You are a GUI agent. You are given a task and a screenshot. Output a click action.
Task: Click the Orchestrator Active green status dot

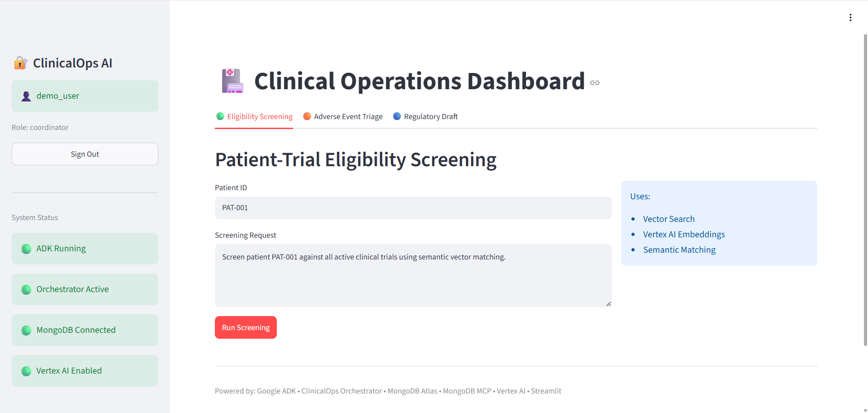pyautogui.click(x=26, y=289)
